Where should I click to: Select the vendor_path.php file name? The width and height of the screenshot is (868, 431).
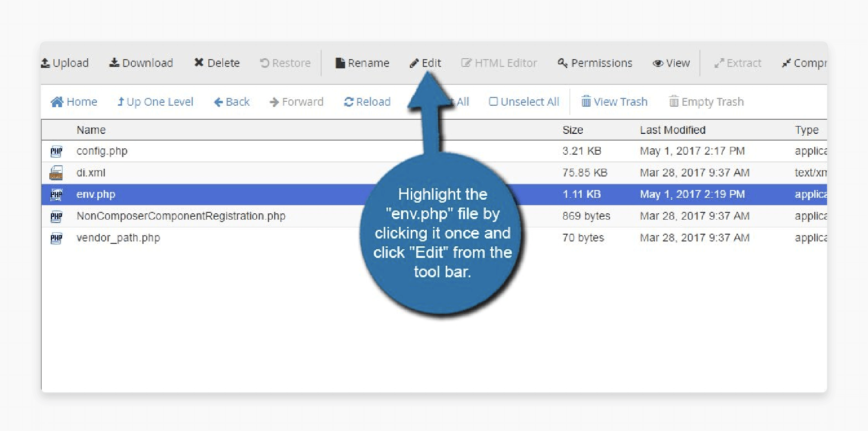click(118, 238)
